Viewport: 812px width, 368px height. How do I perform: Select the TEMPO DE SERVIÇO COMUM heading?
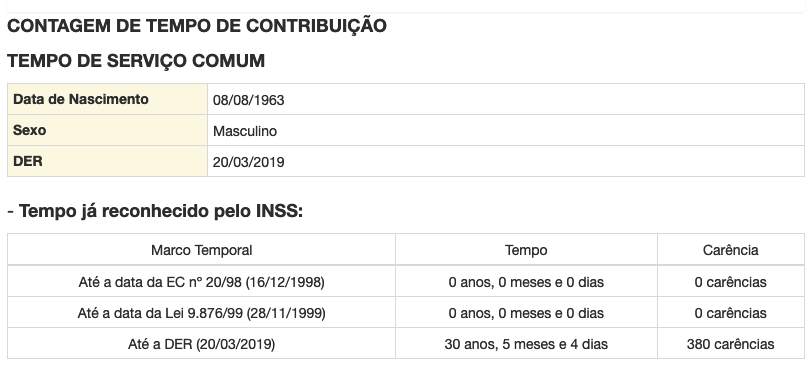(136, 61)
